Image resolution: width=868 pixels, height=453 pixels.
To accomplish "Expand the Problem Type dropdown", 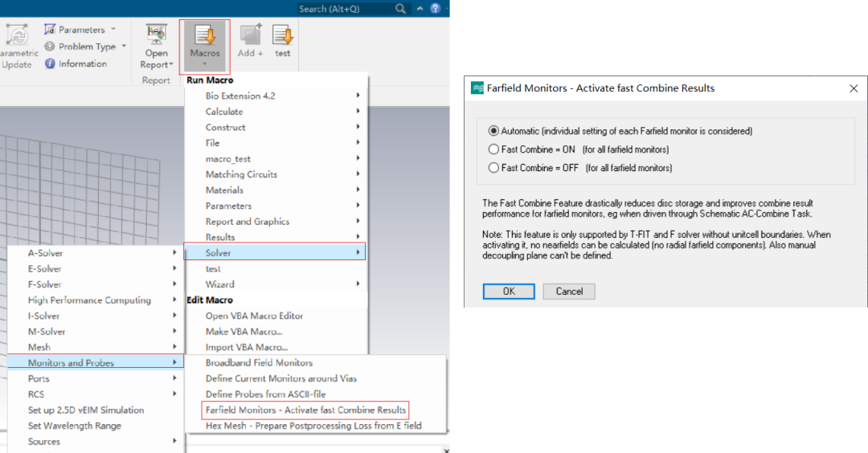I will [x=124, y=47].
